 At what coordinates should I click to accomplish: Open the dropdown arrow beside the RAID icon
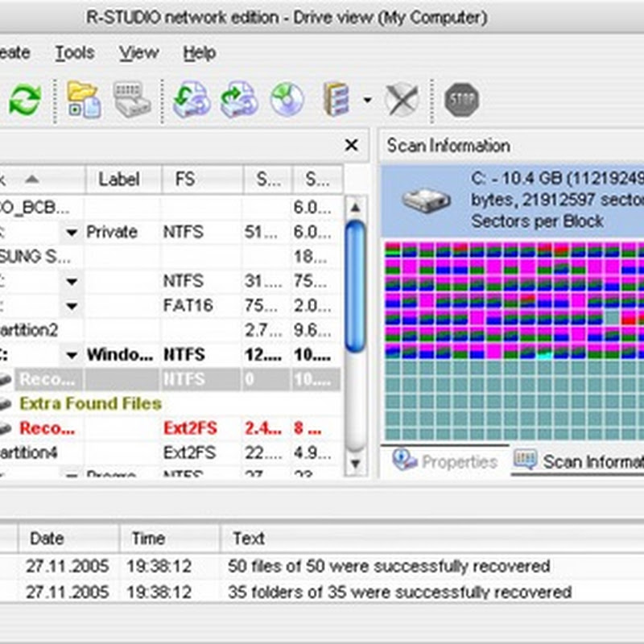click(367, 101)
